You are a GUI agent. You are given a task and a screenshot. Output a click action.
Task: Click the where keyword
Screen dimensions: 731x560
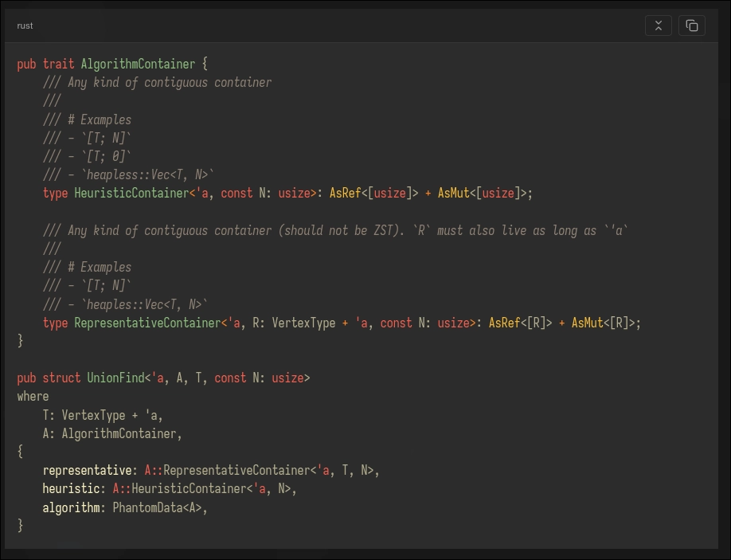pos(33,396)
